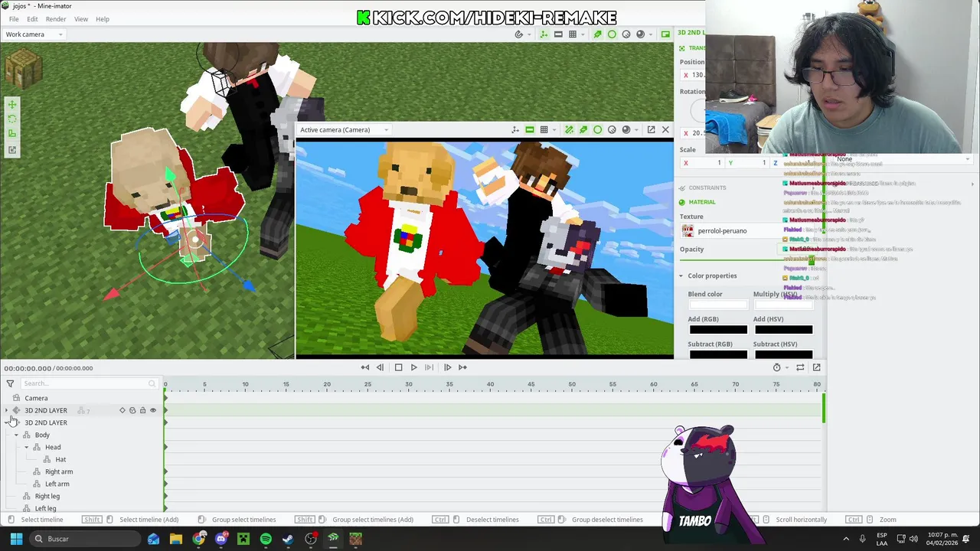980x551 pixels.
Task: Open the Work camera dropdown
Action: [x=34, y=34]
